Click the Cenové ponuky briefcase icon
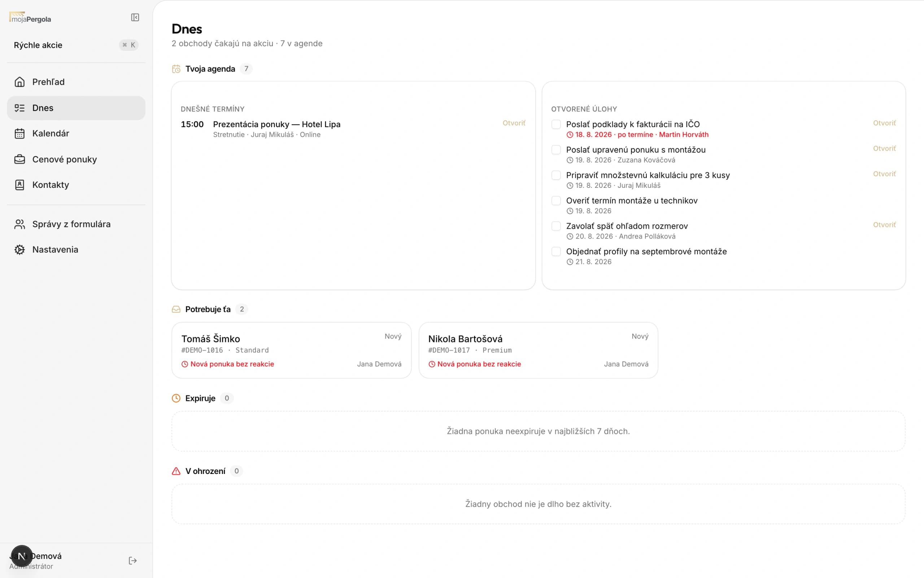 click(19, 159)
